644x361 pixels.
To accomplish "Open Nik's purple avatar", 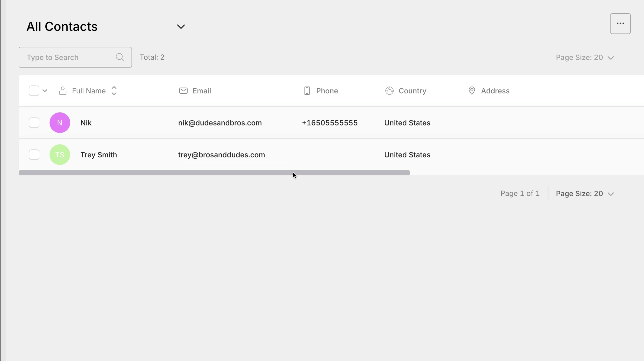I will tap(60, 122).
